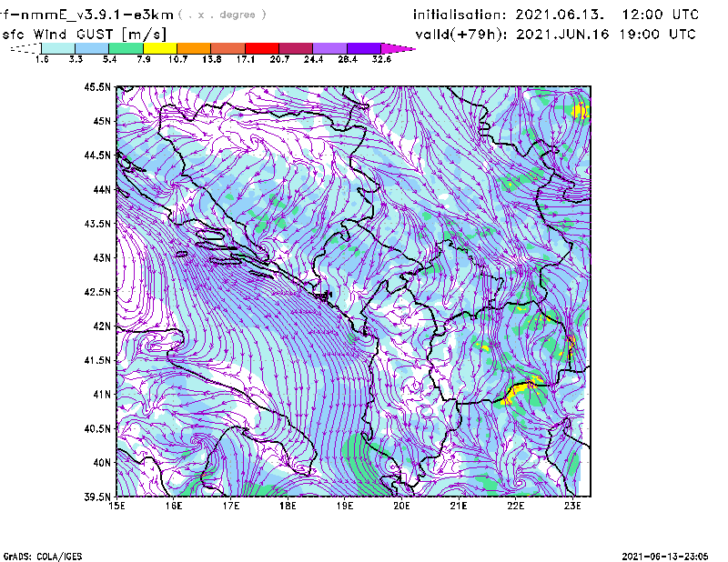Click the 43N latitude label

[102, 257]
